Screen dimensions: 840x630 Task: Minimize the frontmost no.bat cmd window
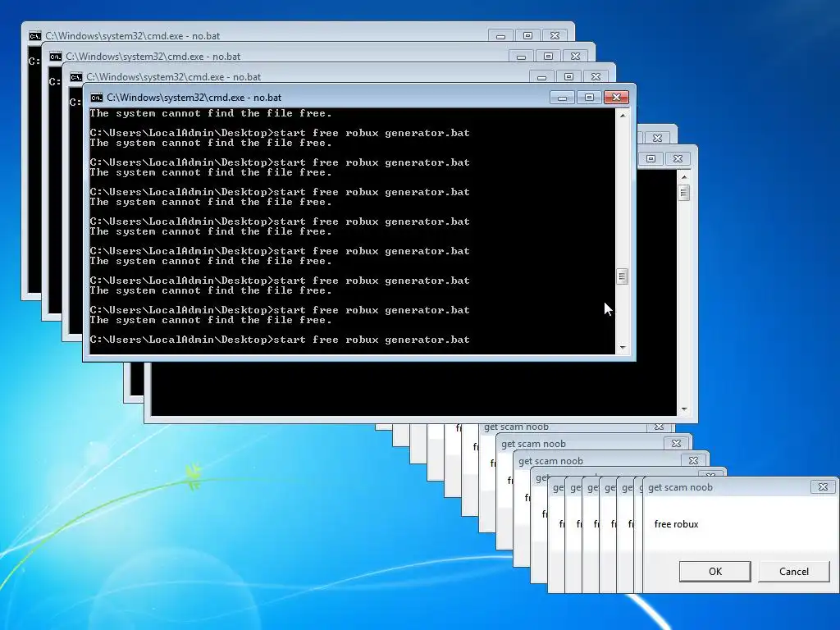(x=562, y=98)
